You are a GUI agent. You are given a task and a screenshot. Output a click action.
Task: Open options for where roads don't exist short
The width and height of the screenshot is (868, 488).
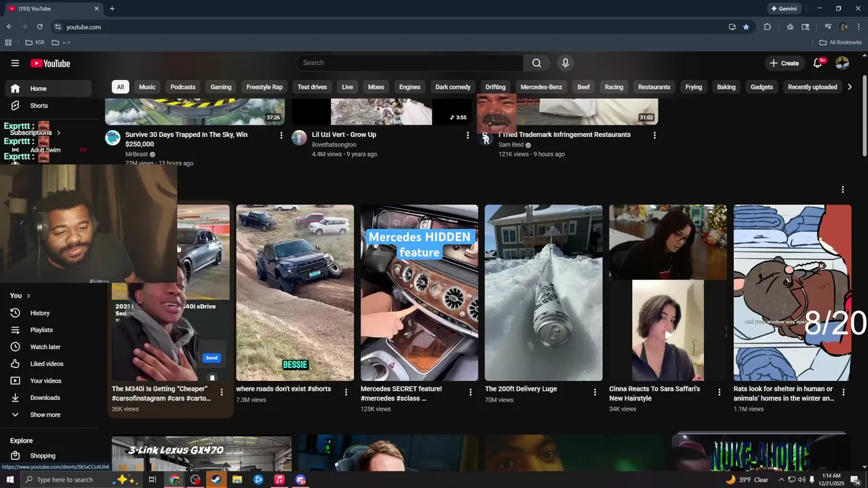pos(346,392)
